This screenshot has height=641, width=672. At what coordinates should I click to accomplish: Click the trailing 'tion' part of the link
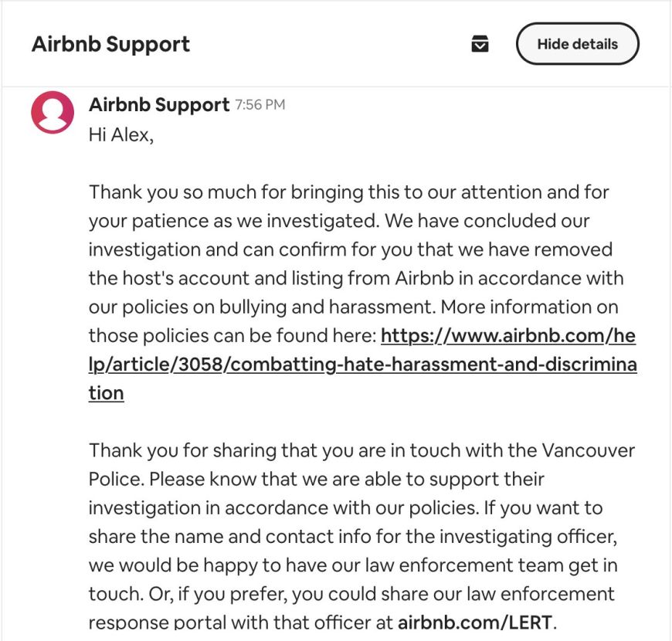pos(107,393)
